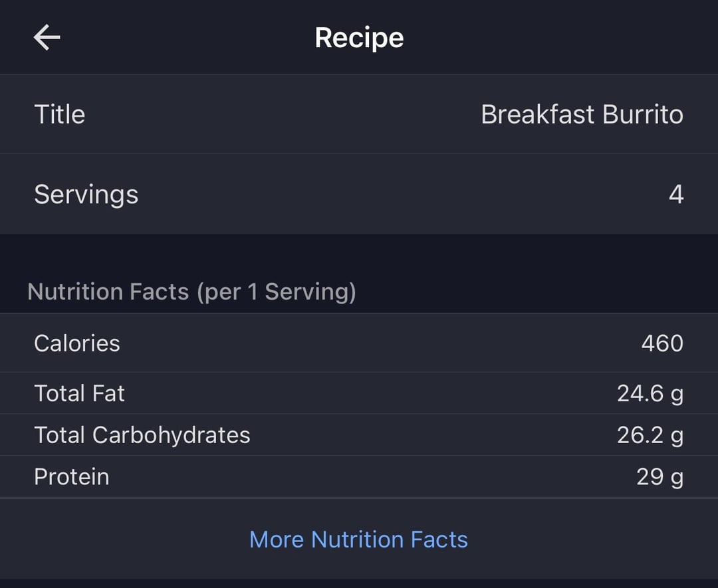Viewport: 718px width, 588px height.
Task: Select the Protein row
Action: 359,476
